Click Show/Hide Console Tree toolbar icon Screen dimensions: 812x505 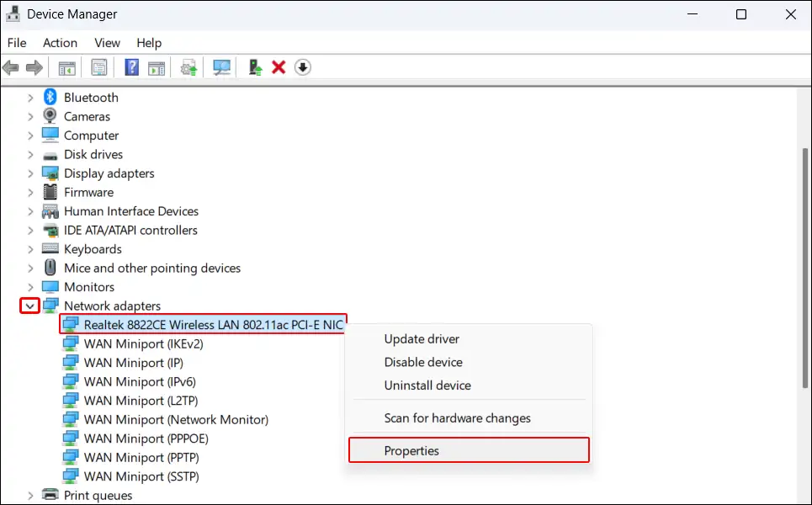(x=66, y=67)
